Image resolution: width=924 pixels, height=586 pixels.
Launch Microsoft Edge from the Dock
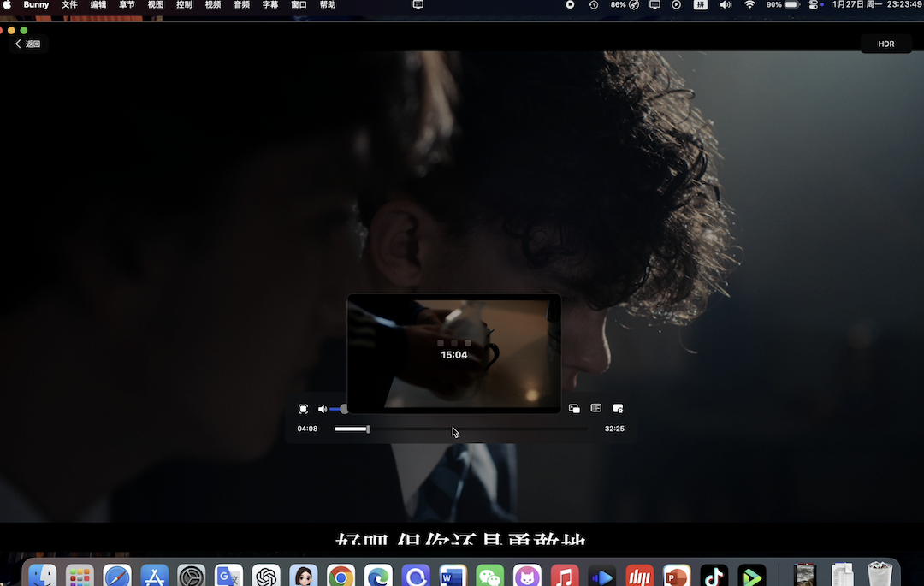[x=378, y=576]
